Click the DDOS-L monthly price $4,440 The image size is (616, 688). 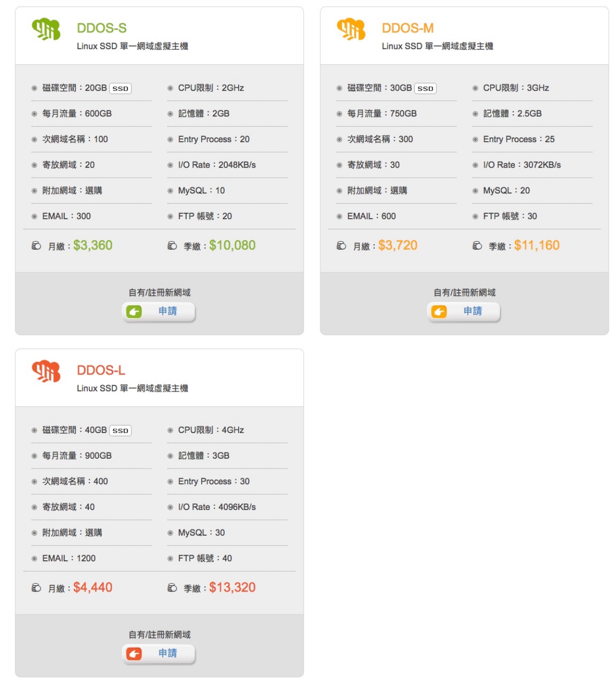click(x=93, y=587)
